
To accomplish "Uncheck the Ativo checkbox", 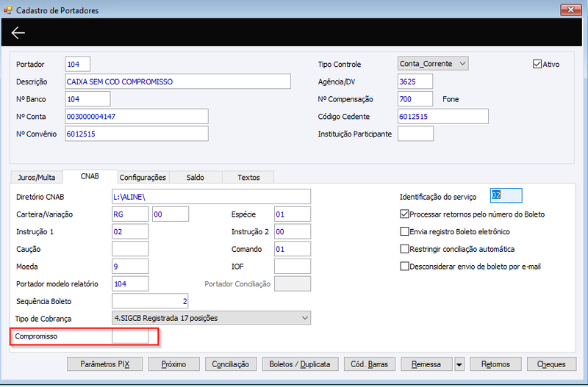I will [537, 64].
